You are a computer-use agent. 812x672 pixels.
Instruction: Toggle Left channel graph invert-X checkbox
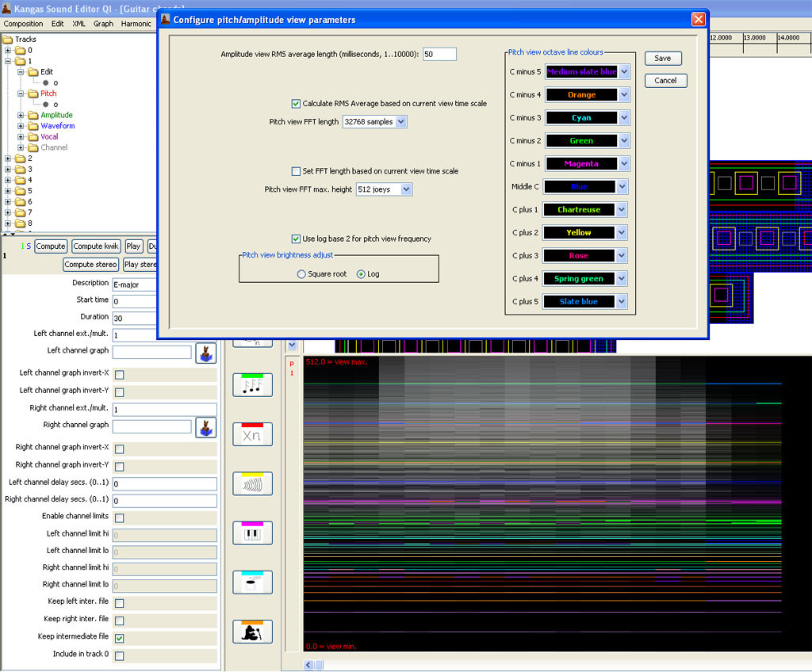(119, 374)
